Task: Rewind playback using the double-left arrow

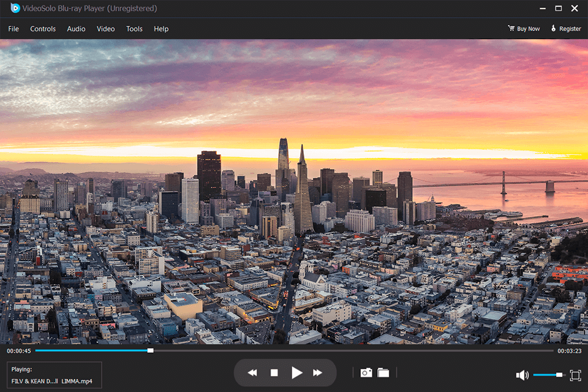Action: click(252, 372)
